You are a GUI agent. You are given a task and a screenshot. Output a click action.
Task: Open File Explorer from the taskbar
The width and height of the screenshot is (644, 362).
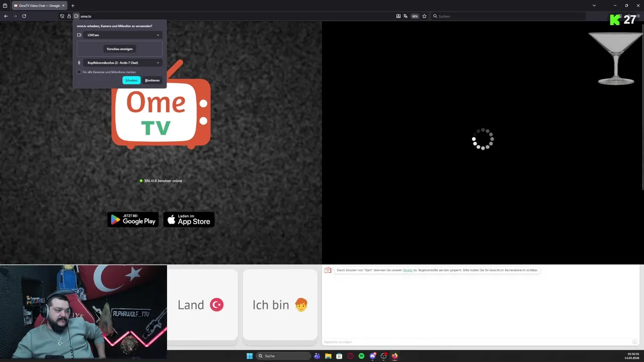click(x=328, y=356)
